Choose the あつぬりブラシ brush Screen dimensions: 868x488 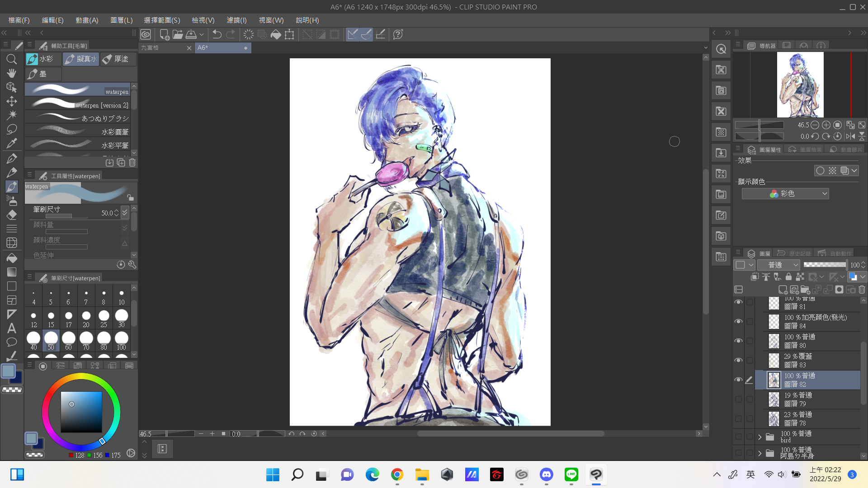click(78, 117)
